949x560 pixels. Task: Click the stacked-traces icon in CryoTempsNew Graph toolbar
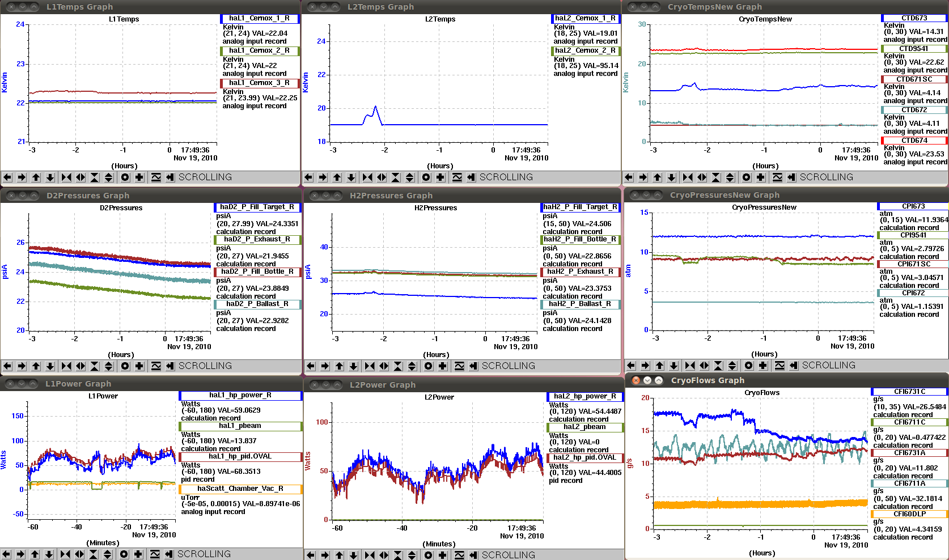point(777,177)
